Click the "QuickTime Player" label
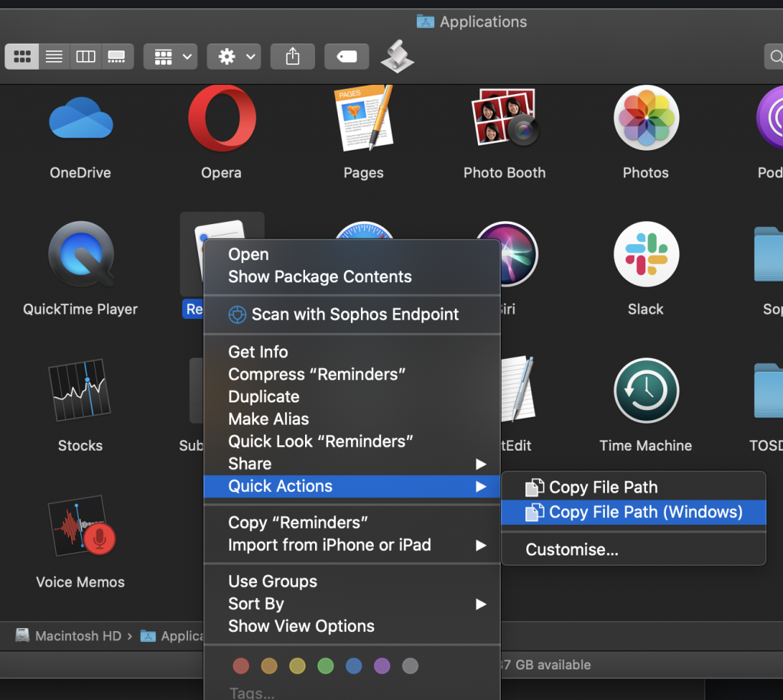Viewport: 783px width, 700px height. point(80,309)
